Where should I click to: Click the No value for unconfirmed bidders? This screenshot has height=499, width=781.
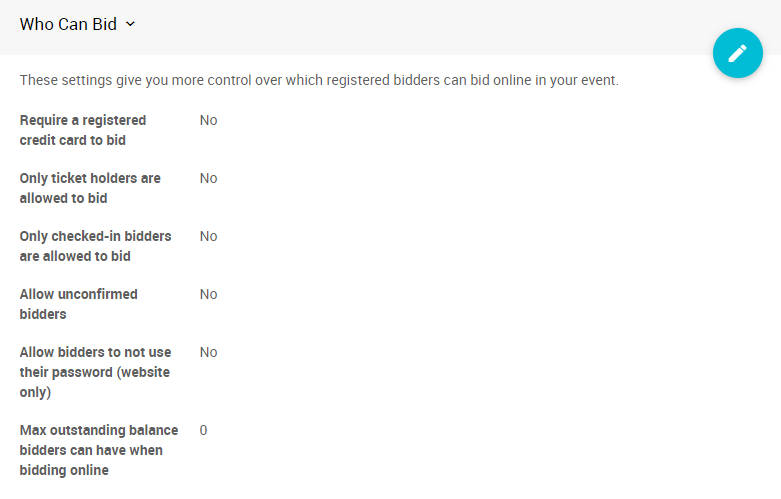tap(208, 294)
